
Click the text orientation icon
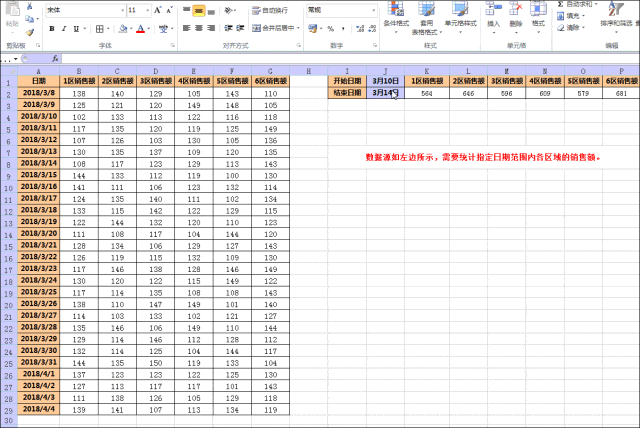(x=229, y=10)
